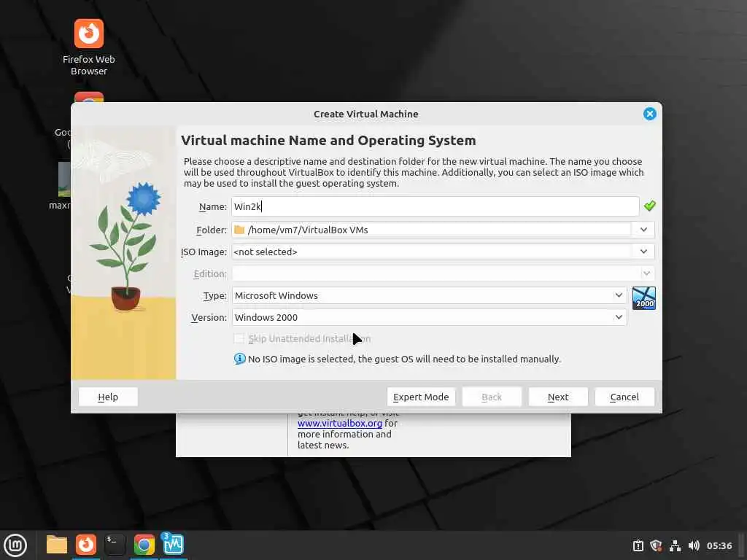Toggle Skip Unattended Installation checkbox
The height and width of the screenshot is (560, 747).
239,338
